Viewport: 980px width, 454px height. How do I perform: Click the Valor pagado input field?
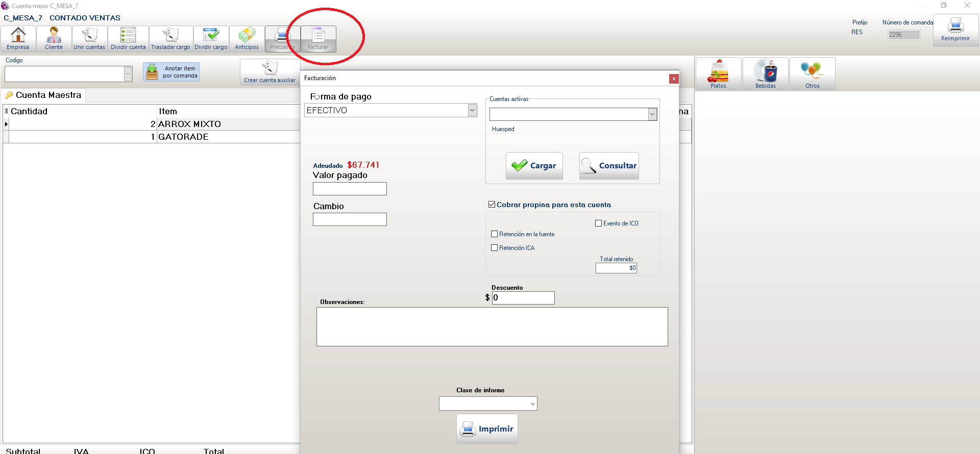click(350, 189)
